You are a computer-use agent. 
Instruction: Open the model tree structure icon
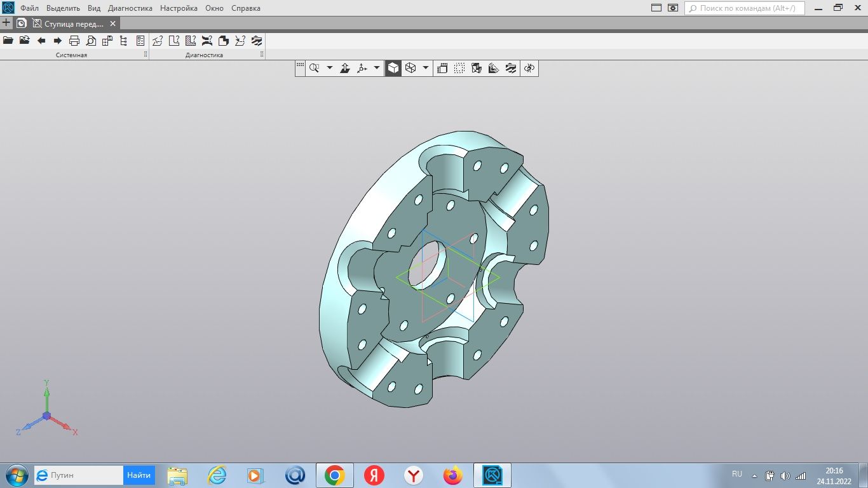124,41
